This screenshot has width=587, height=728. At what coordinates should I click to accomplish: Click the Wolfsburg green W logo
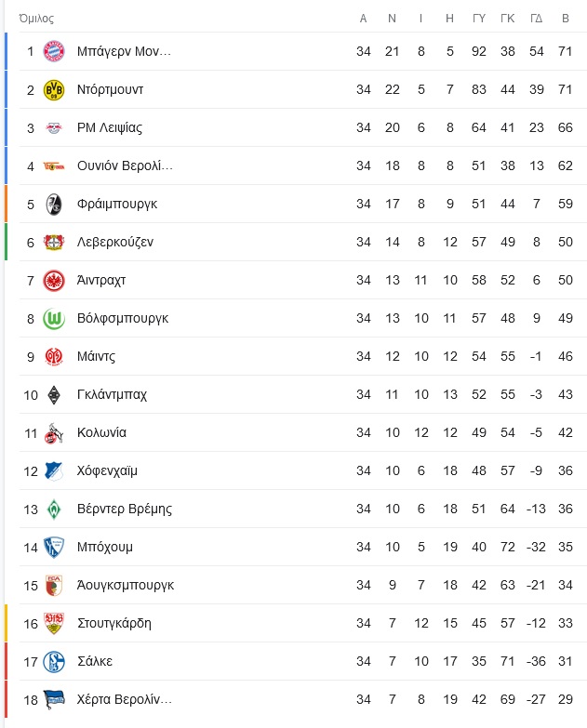(54, 319)
